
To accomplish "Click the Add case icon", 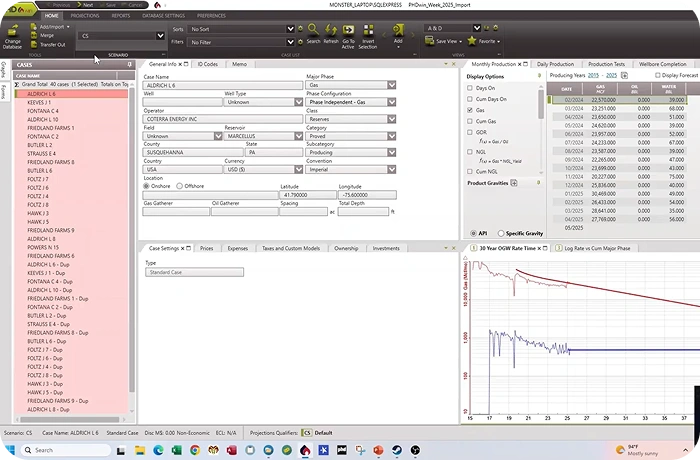I will click(x=398, y=32).
